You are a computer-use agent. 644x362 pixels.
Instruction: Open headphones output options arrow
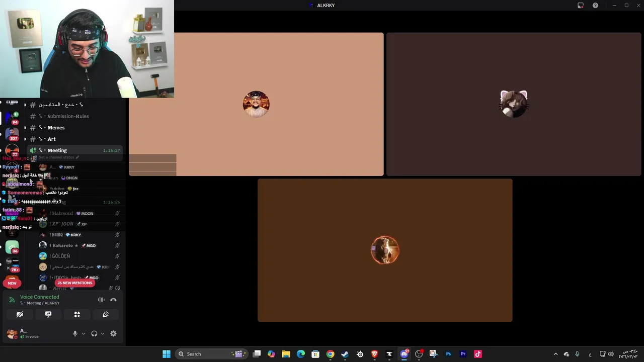coord(103,333)
